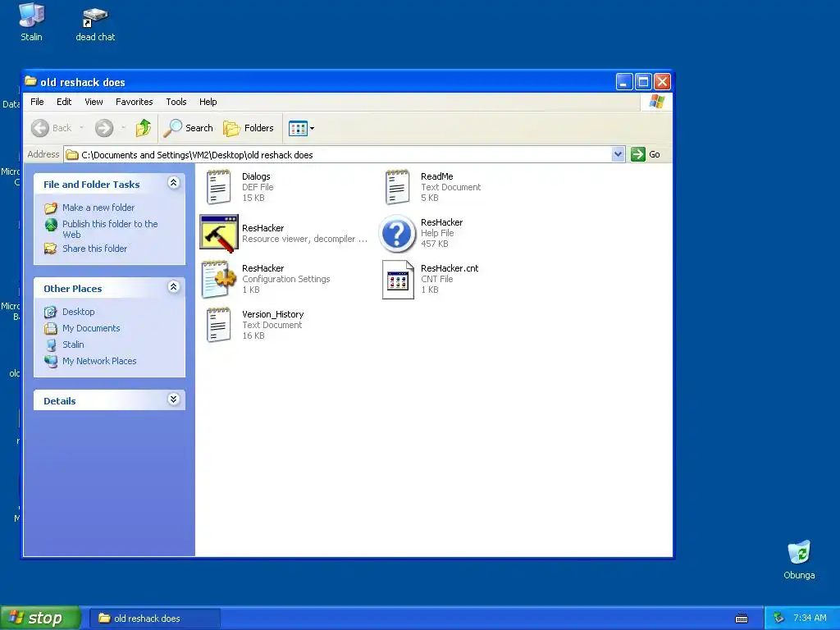The height and width of the screenshot is (630, 840).
Task: Click Share this folder link
Action: [x=95, y=249]
